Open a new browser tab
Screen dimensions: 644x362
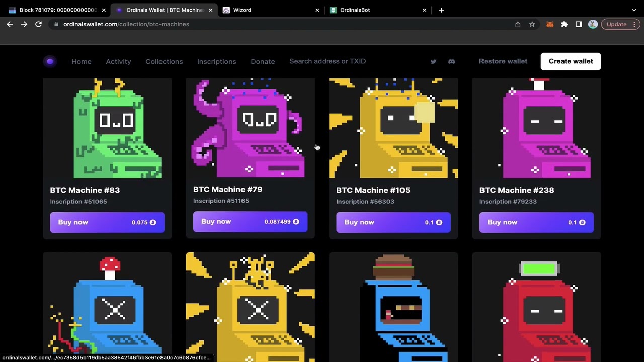[441, 10]
